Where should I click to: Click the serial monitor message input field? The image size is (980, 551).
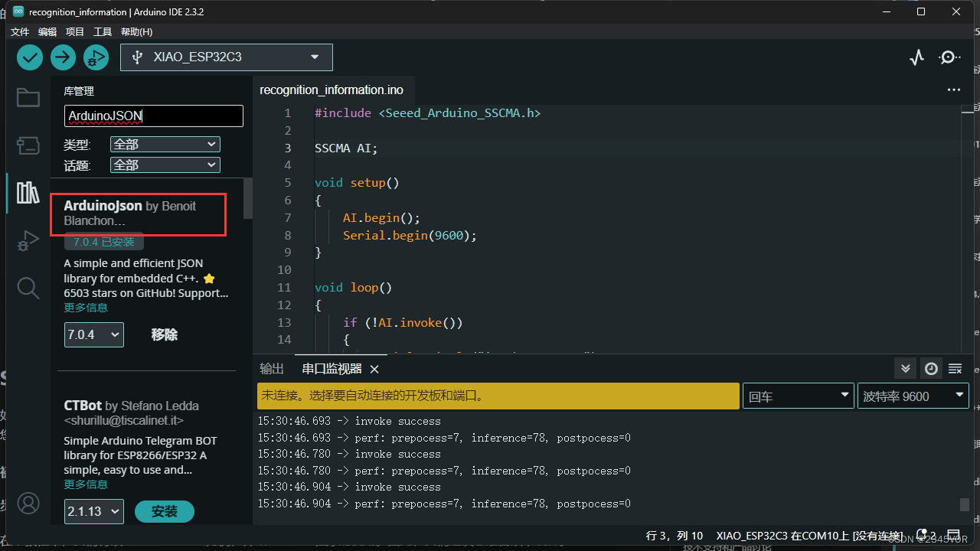[x=498, y=396]
